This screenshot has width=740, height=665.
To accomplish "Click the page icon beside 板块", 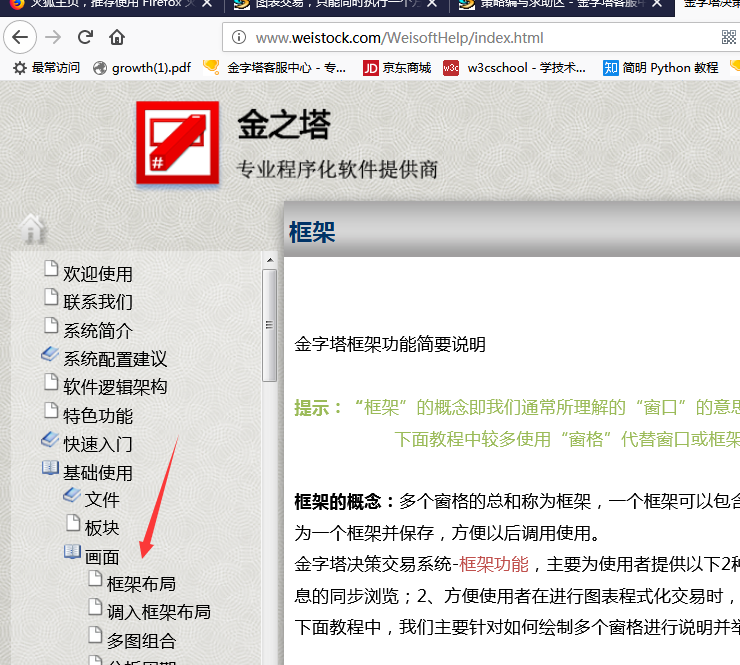I will click(x=73, y=522).
